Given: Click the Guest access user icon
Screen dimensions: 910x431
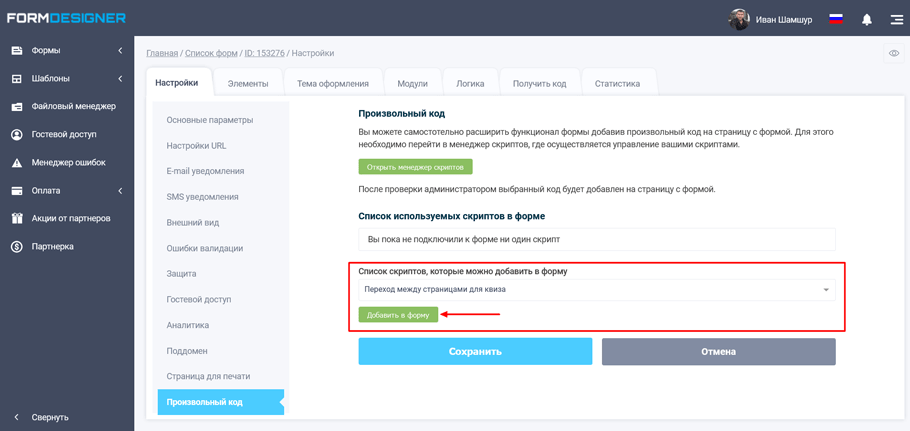Looking at the screenshot, I should [x=17, y=134].
